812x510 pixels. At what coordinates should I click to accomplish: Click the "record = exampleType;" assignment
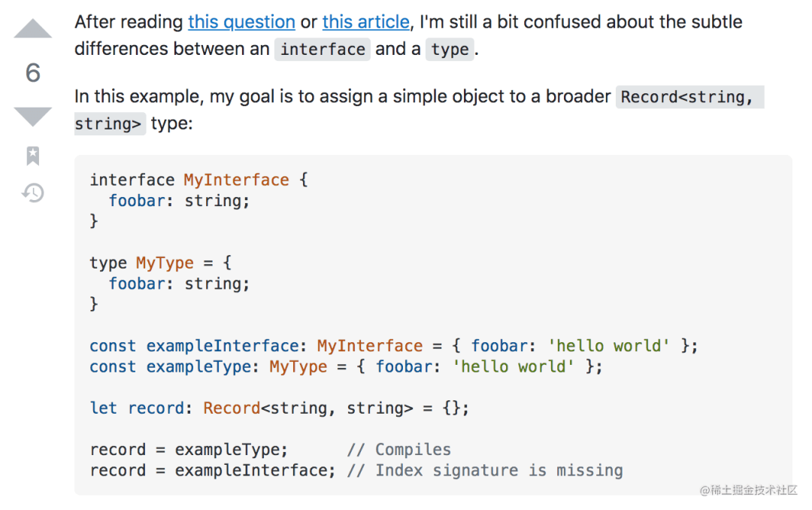189,450
